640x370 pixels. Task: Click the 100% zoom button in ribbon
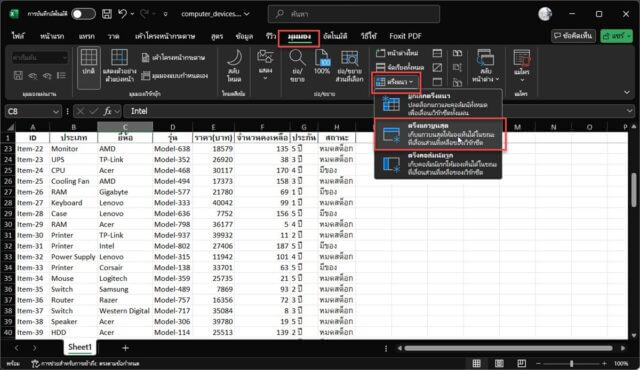click(x=322, y=63)
